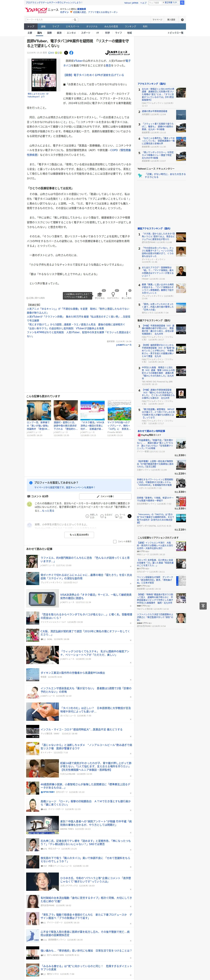
Task: Open the みんなの意見 tab
Action: (111, 27)
